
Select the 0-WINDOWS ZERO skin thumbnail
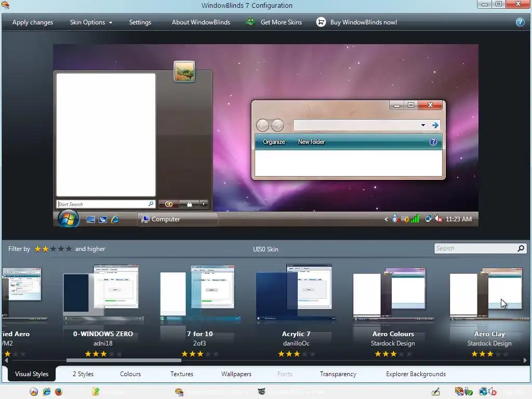(103, 293)
